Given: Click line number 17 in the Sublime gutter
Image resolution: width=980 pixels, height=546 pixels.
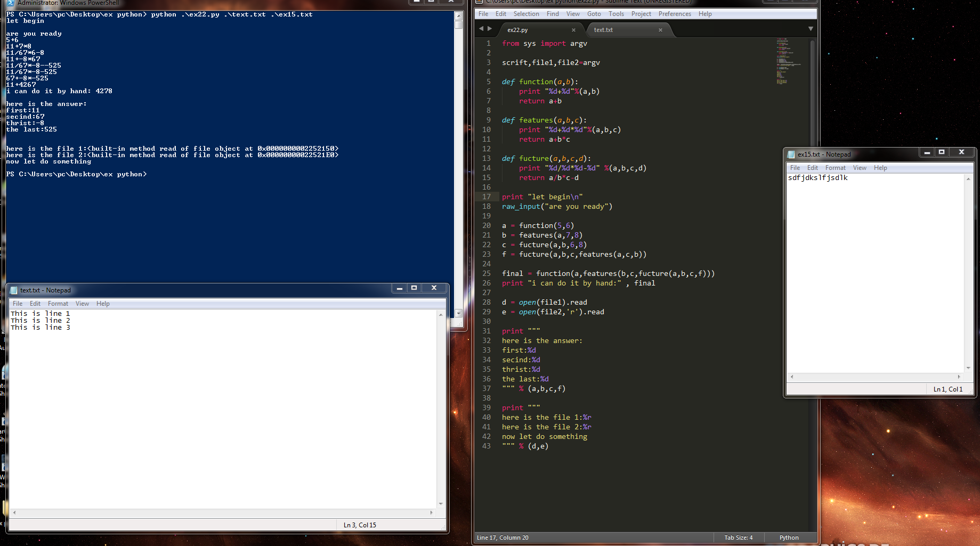Looking at the screenshot, I should click(487, 197).
